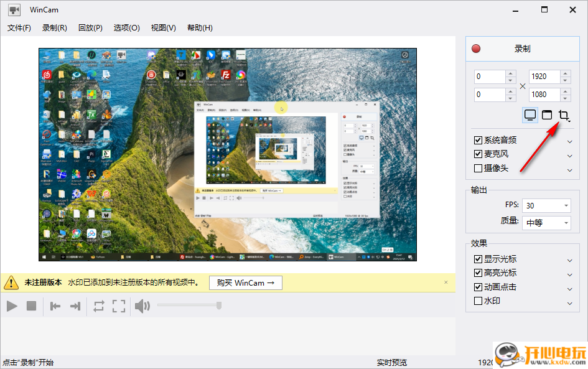This screenshot has width=588, height=369.
Task: Enable the 摄像头 (camera) checkbox
Action: click(x=478, y=168)
